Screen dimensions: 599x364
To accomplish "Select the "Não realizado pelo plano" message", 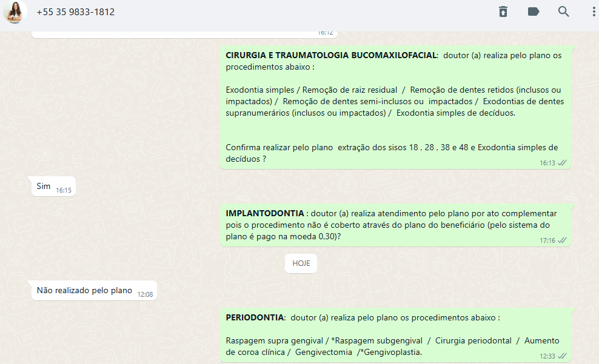I will (x=84, y=290).
